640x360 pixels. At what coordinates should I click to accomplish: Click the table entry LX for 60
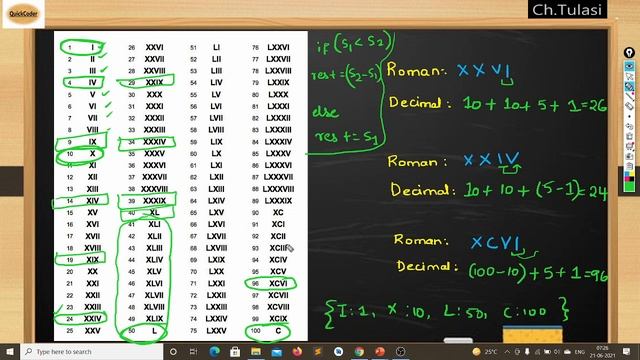(216, 153)
